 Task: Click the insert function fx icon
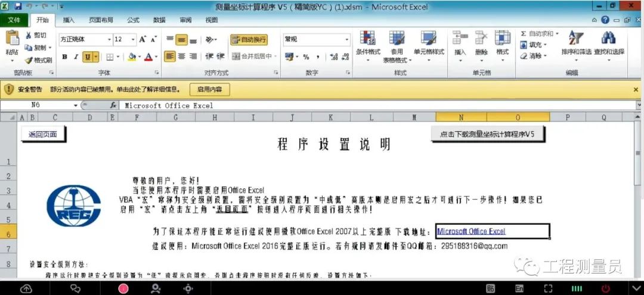113,105
